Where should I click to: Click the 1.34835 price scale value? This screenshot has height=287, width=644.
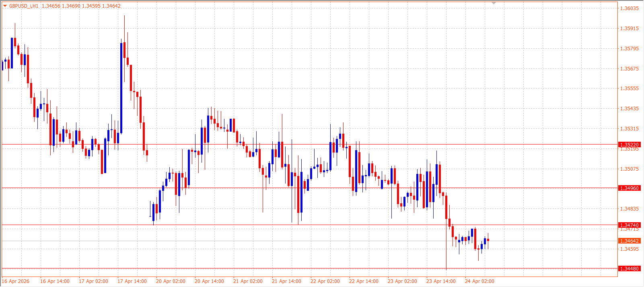point(630,209)
